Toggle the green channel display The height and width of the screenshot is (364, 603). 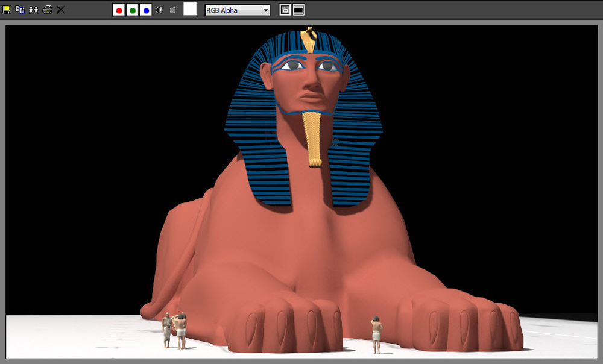coord(132,10)
